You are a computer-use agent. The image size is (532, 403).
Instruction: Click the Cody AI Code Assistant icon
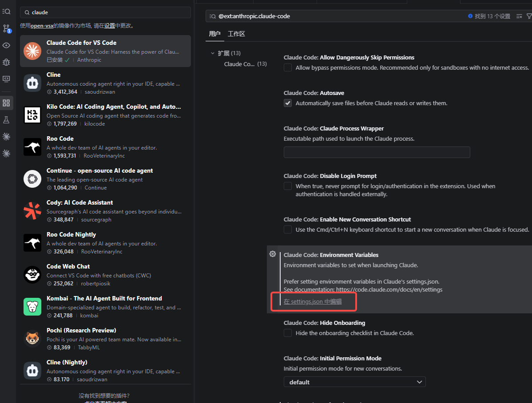(32, 211)
